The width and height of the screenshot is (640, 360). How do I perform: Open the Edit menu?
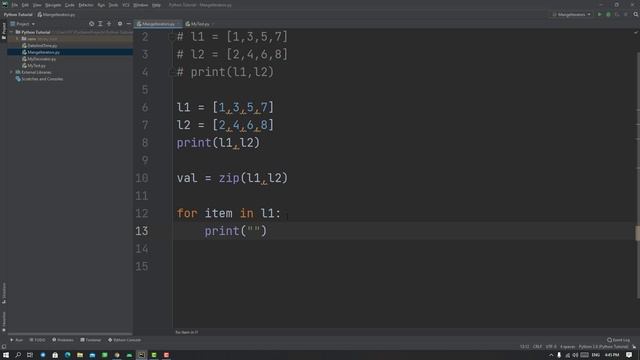[x=25, y=5]
